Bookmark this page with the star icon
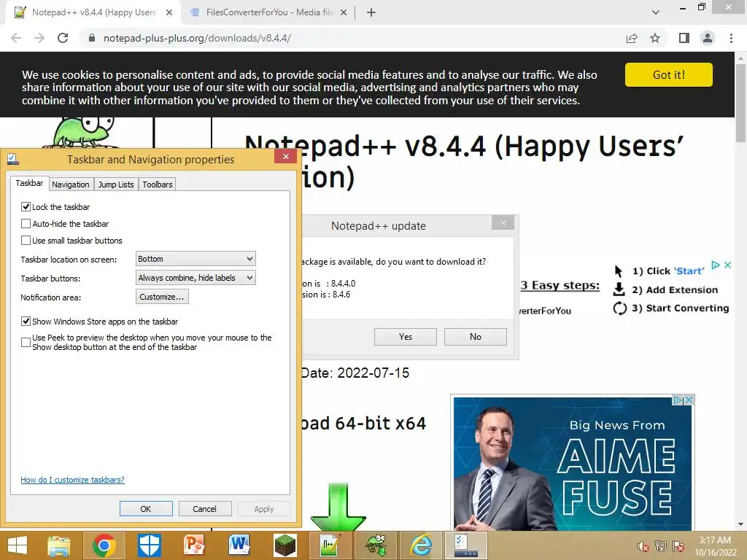This screenshot has width=747, height=560. [655, 38]
